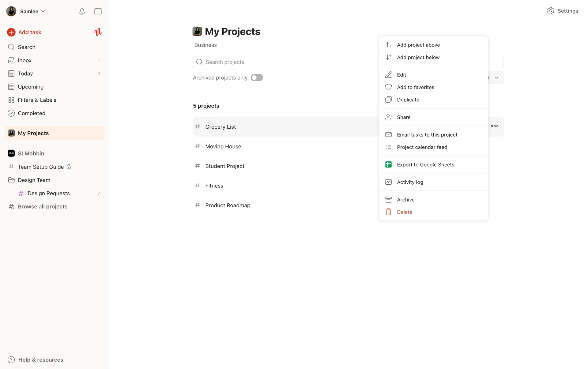The image size is (588, 369).
Task: Choose Duplicate from the context menu
Action: coord(408,100)
